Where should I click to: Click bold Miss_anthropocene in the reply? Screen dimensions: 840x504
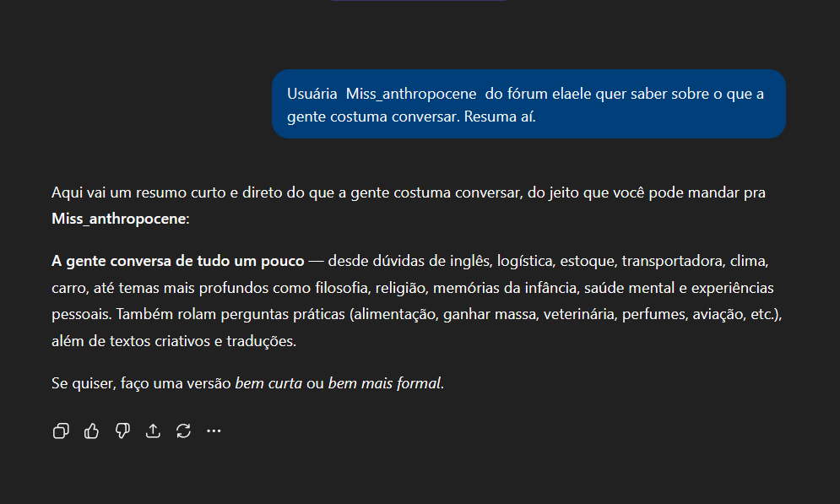[118, 219]
